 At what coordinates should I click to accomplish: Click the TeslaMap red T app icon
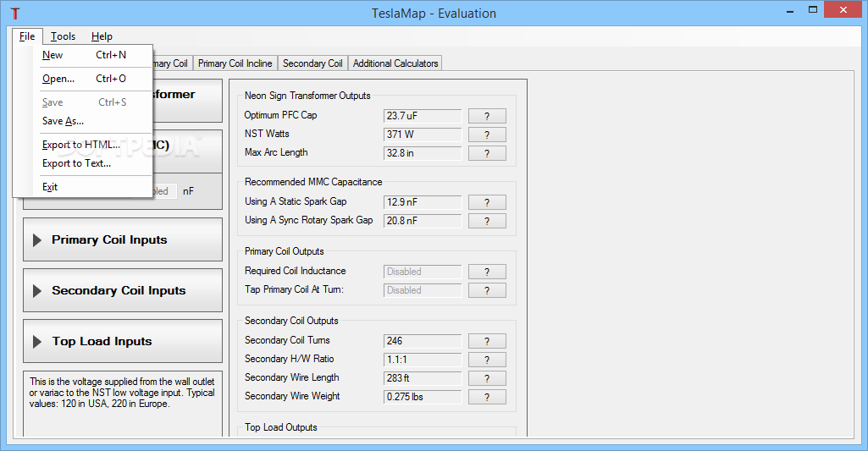coord(15,14)
